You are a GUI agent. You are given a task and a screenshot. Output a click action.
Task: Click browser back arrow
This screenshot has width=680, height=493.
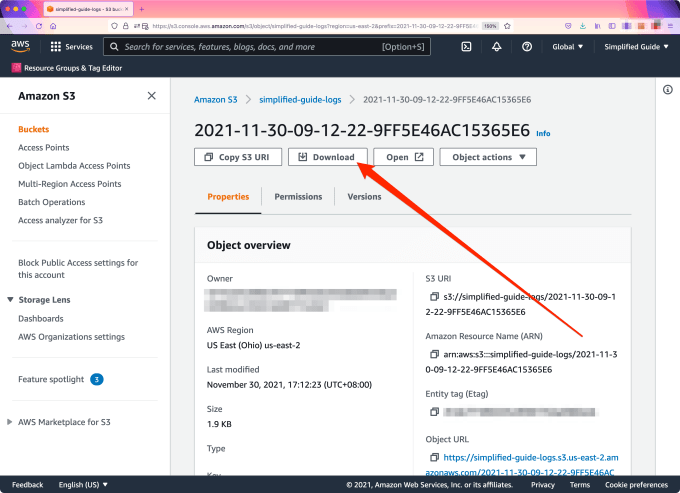tap(10, 26)
